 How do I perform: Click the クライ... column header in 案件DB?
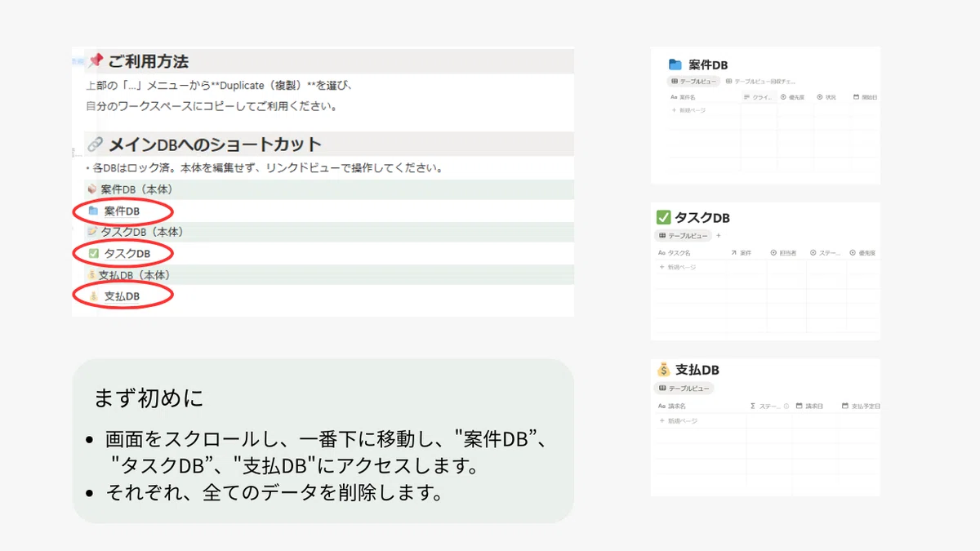pos(759,97)
